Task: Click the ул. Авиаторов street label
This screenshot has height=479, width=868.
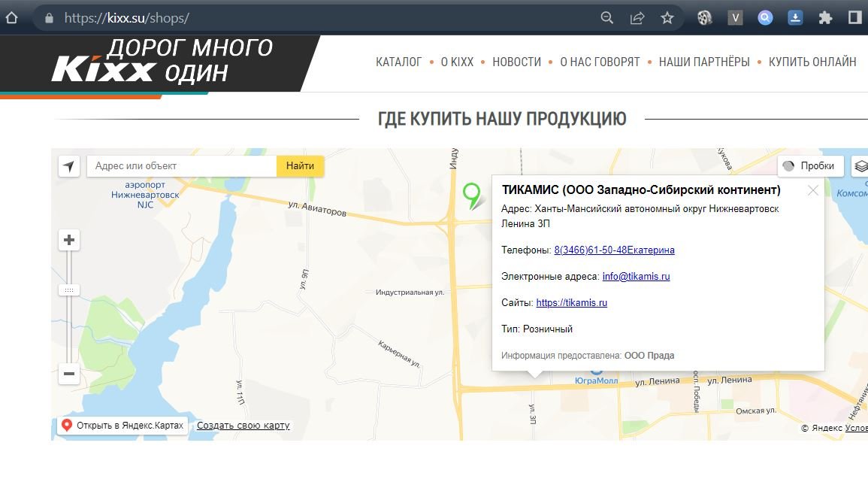Action: click(317, 209)
